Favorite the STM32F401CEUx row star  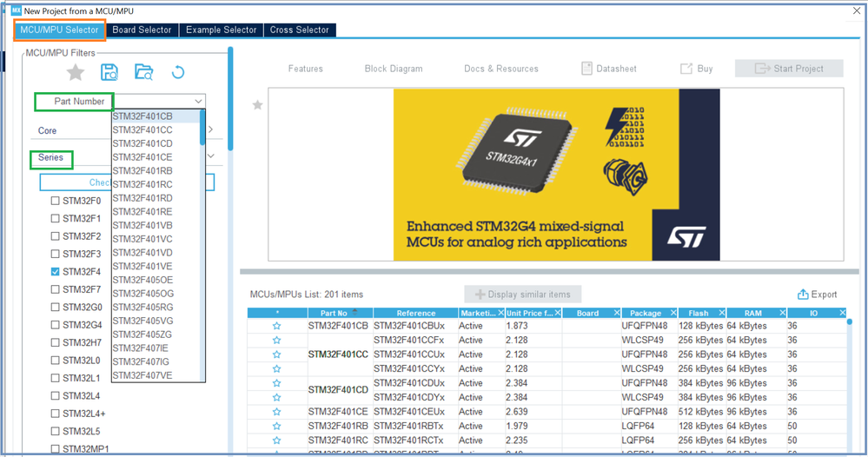click(277, 412)
